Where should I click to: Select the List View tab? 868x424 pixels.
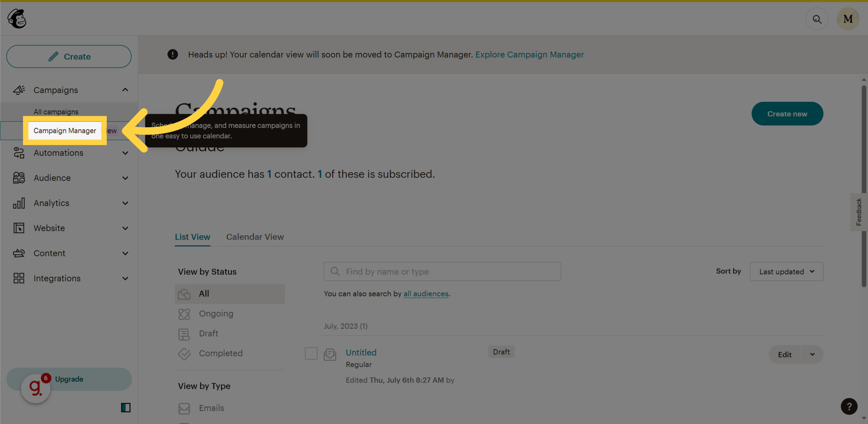(192, 237)
